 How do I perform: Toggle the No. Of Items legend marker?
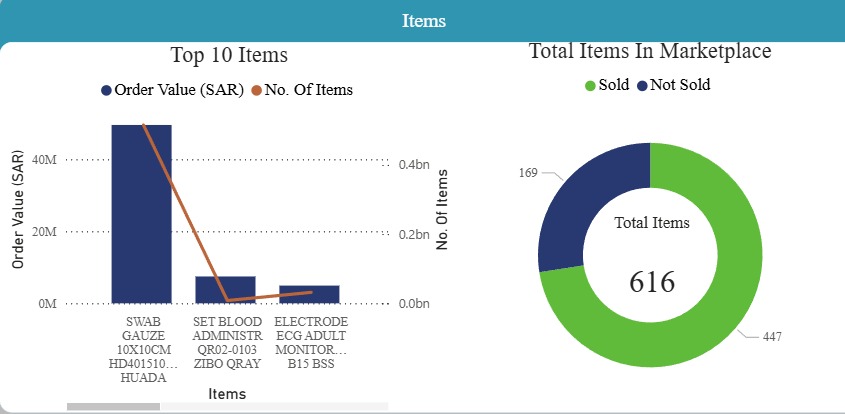point(256,90)
